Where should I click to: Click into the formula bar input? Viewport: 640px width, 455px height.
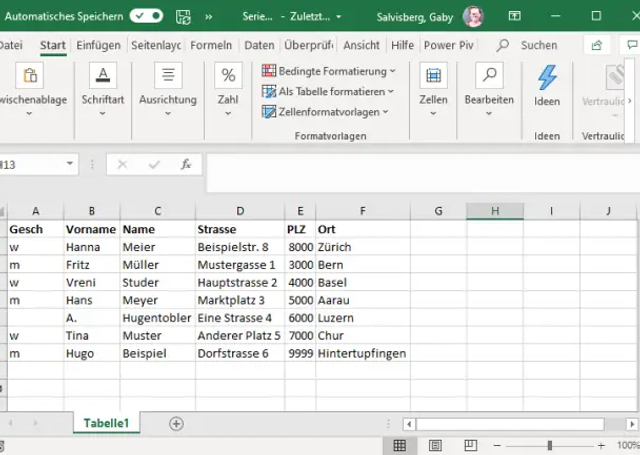423,173
